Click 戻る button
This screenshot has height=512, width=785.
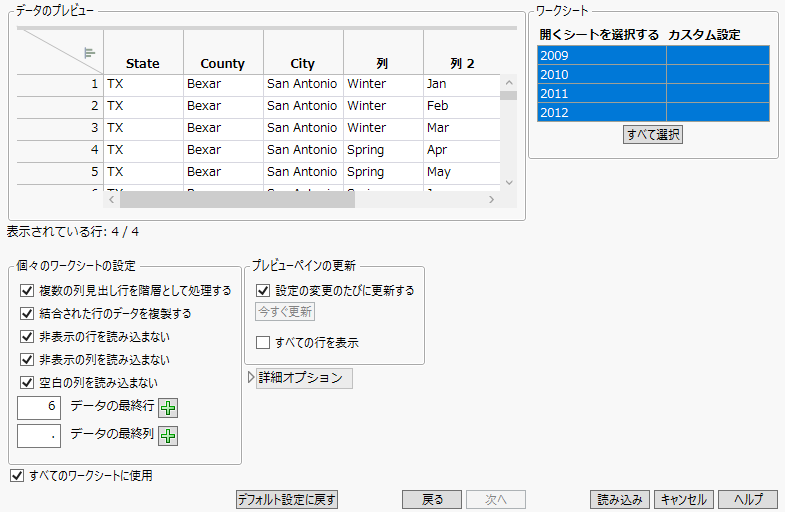click(432, 499)
